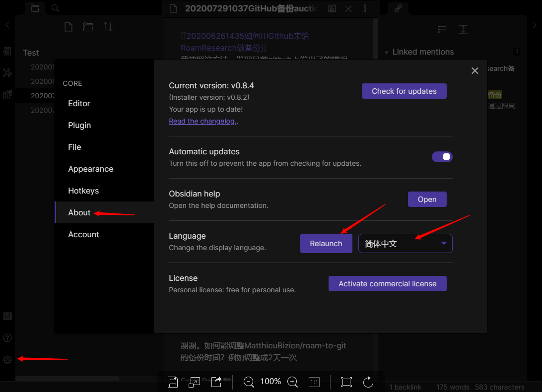Screen dimensions: 542x392
Task: Close the settings dialog with the X
Action: tap(474, 71)
